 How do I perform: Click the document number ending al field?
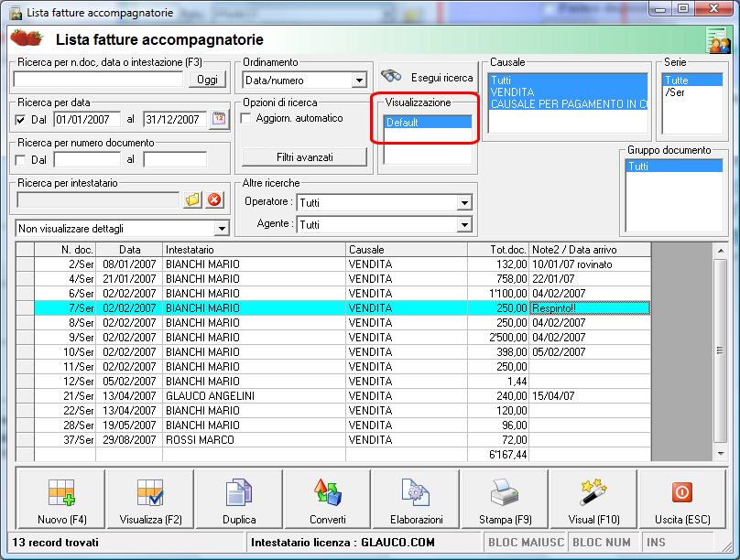point(175,160)
